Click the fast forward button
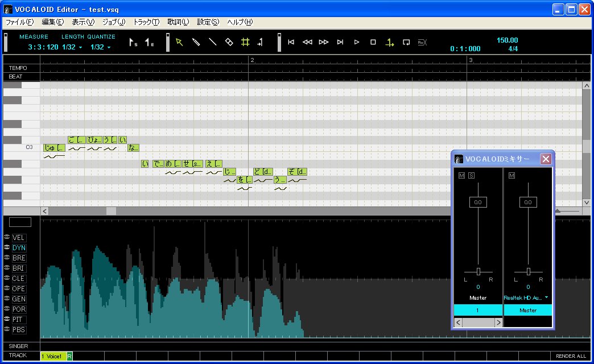Screen dimensions: 594x364 pos(324,42)
